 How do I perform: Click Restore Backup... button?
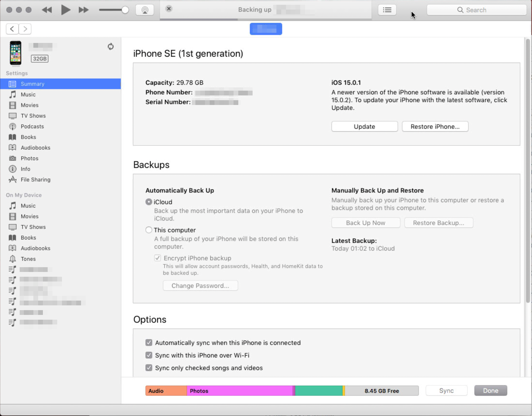point(438,223)
